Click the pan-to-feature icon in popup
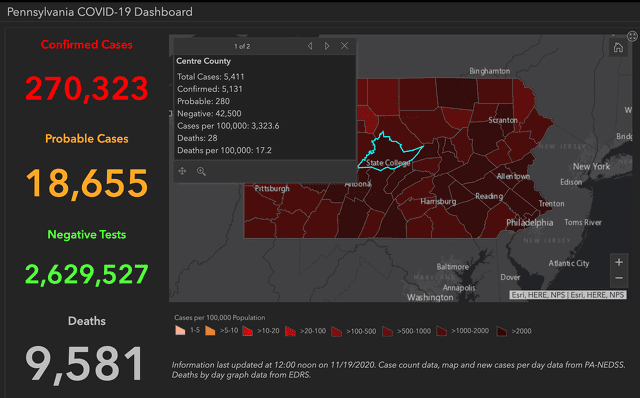Screen dimensions: 640x398 tap(182, 171)
